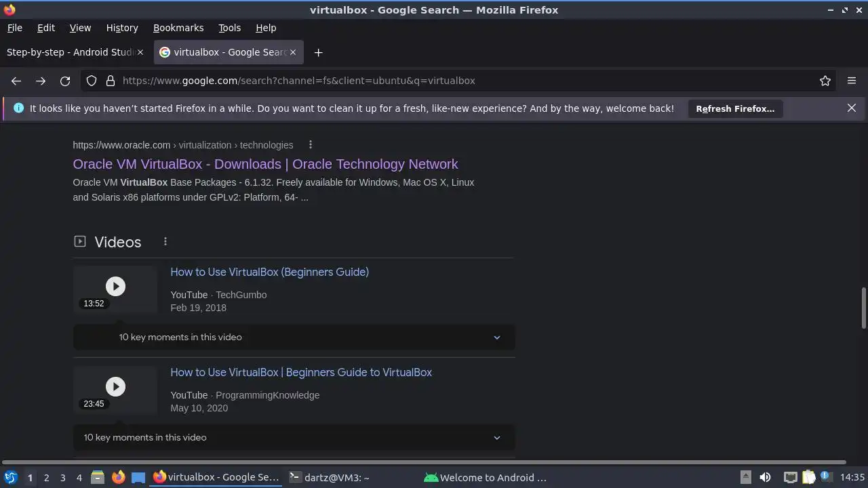This screenshot has width=868, height=488.
Task: Click the tray expand arrow icon
Action: point(745,477)
